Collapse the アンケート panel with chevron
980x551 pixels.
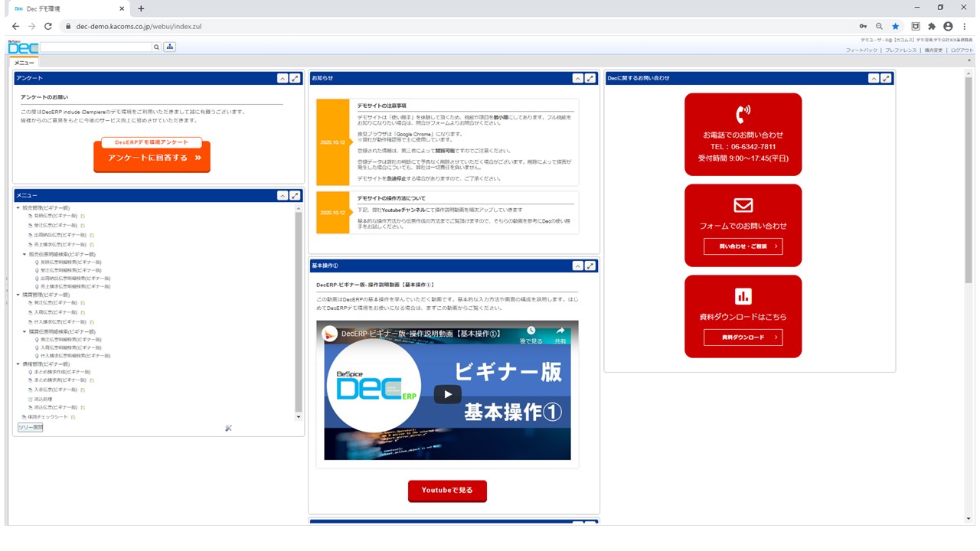click(x=282, y=78)
